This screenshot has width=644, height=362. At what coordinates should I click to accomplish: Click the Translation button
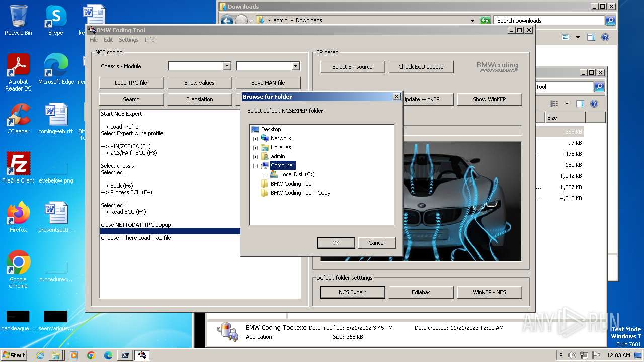[199, 99]
